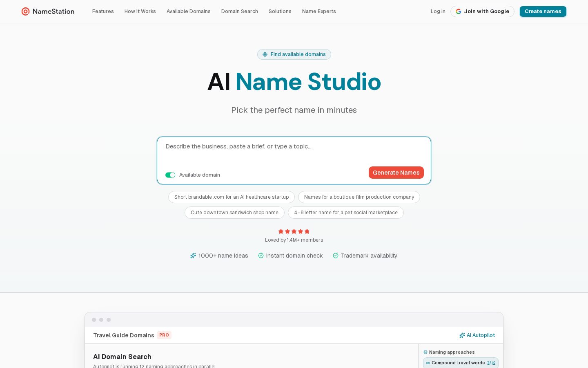
Task: Open the Solutions menu
Action: [x=280, y=11]
